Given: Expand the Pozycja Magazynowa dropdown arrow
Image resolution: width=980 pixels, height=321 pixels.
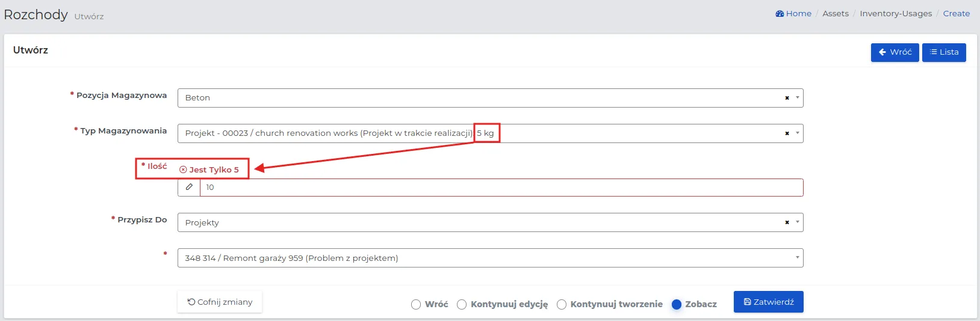Looking at the screenshot, I should click(x=798, y=98).
